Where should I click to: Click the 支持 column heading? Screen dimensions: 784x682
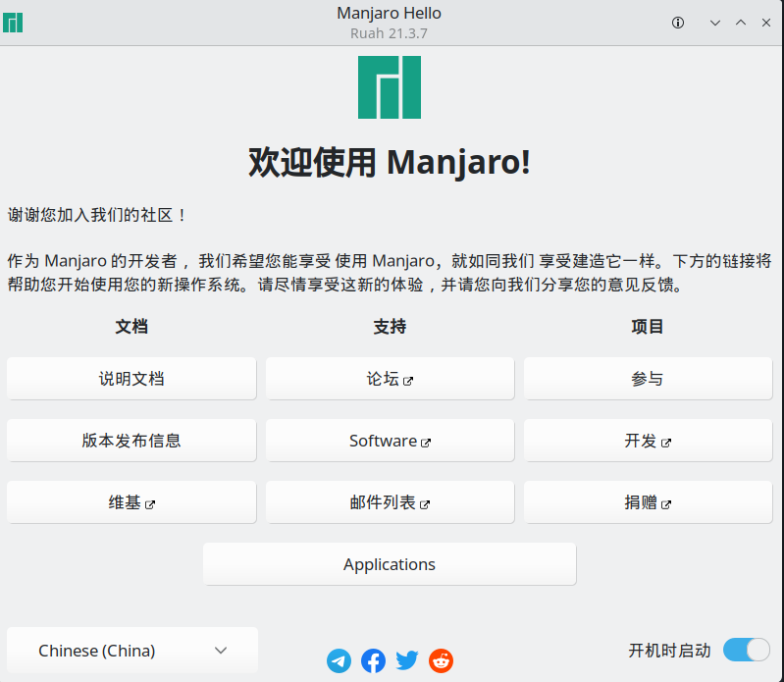pos(390,327)
